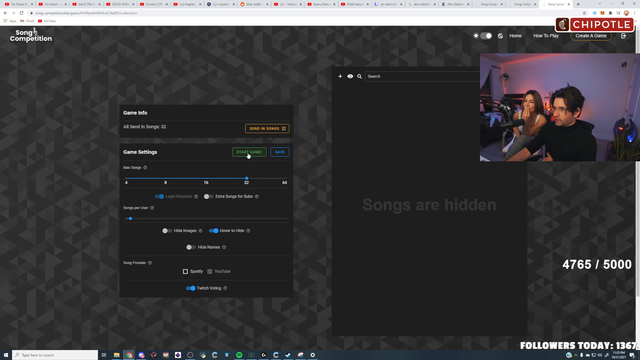Enable Extra Songs for Subs switch

[208, 196]
